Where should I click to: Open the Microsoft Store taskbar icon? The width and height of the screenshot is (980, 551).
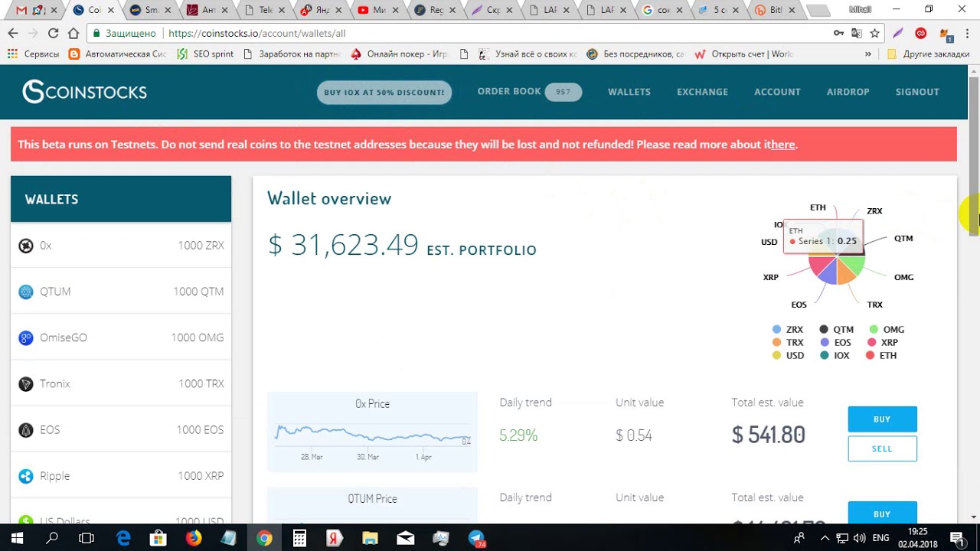point(158,538)
